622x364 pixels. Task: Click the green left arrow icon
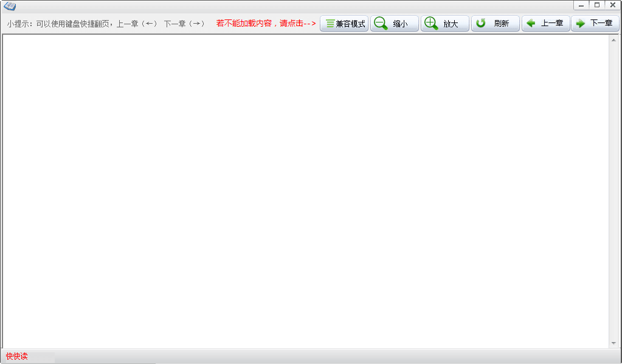pos(531,24)
